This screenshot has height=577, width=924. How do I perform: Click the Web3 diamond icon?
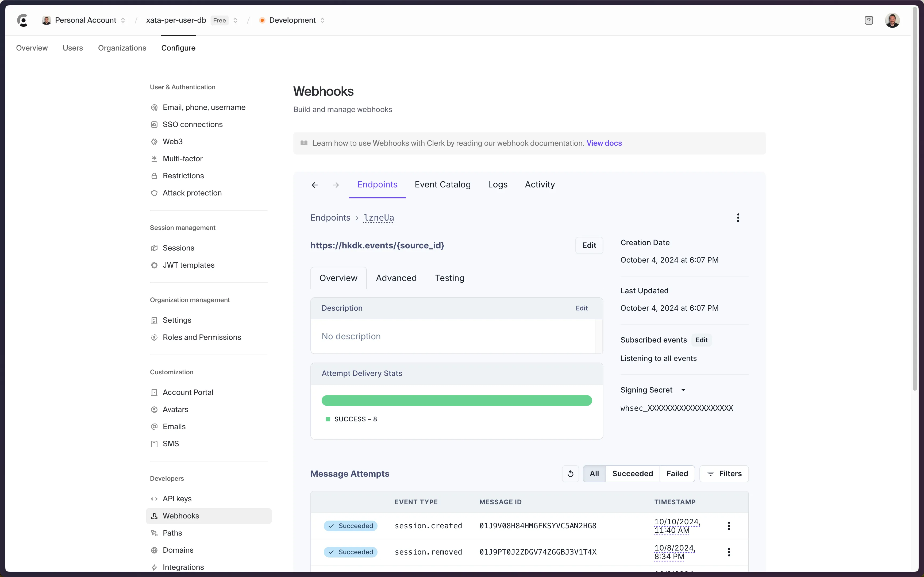[x=154, y=142]
